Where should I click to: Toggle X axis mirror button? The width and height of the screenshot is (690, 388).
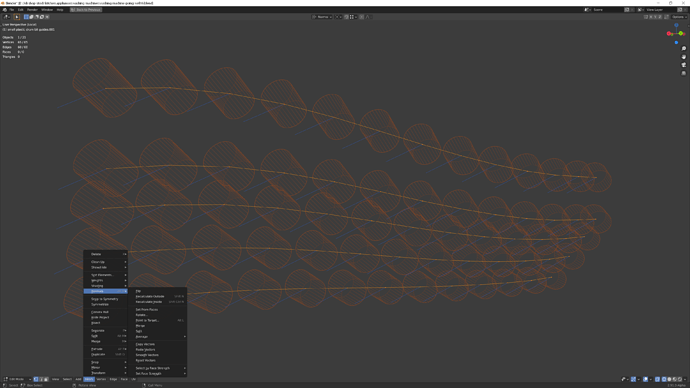651,17
